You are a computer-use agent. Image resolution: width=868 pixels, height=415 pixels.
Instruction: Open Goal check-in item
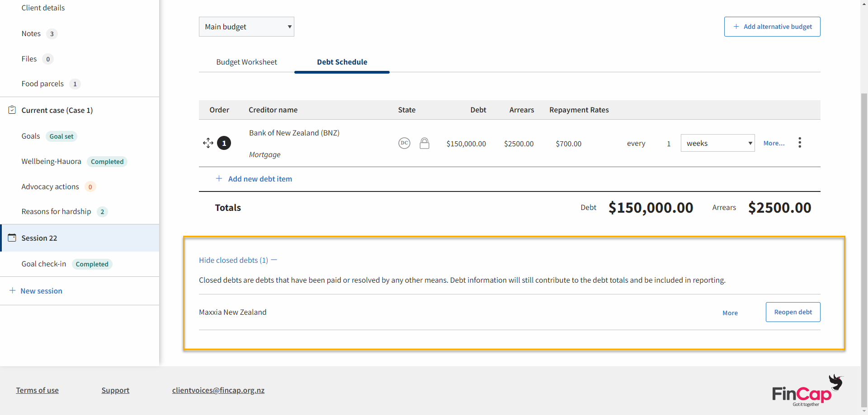[x=43, y=264]
